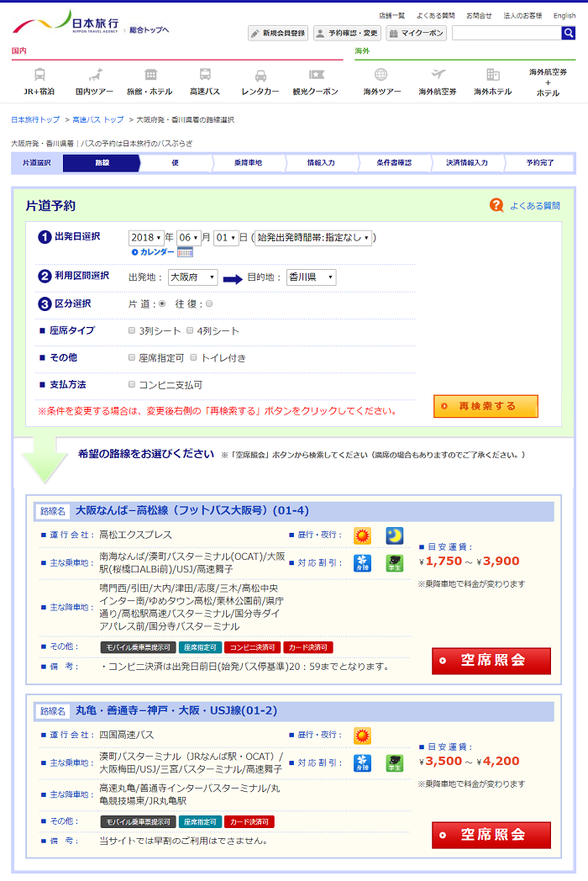The image size is (588, 881).
Task: Open the レンタカー car icon
Action: click(260, 75)
